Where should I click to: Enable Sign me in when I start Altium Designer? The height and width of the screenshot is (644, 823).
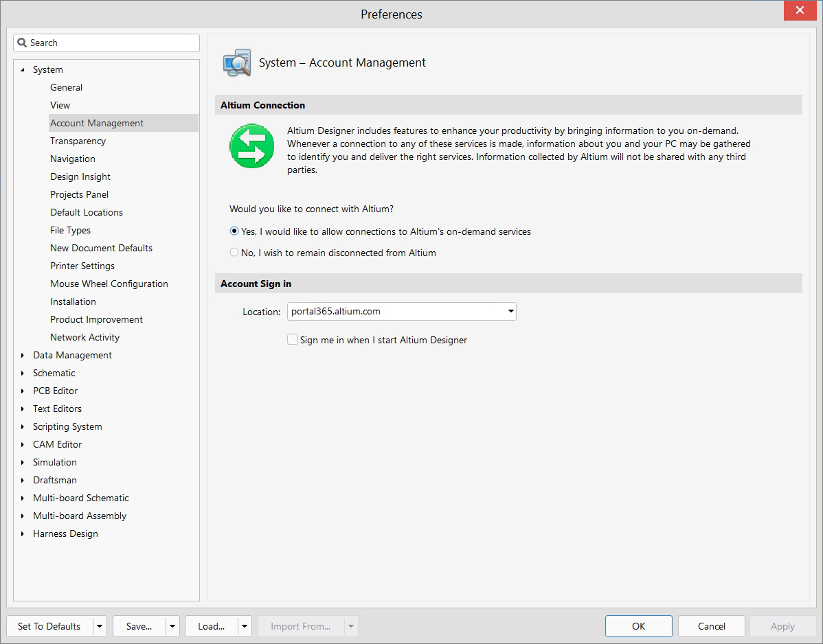point(293,339)
